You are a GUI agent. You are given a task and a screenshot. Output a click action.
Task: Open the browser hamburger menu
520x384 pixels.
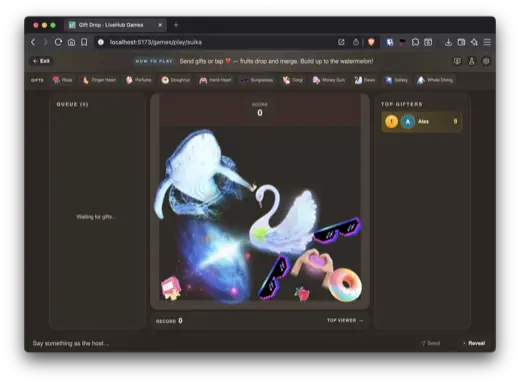[x=487, y=42]
